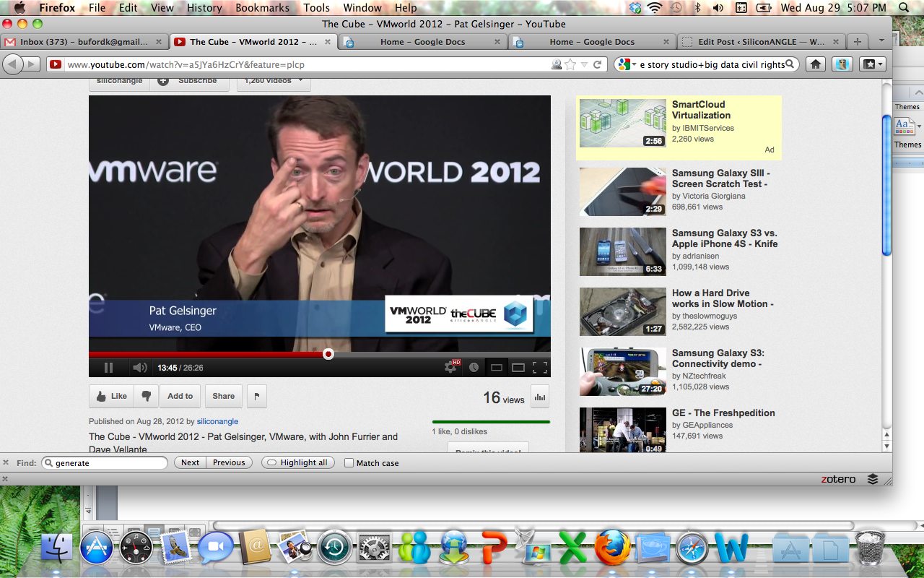
Task: Select first Home - Google Docs tab
Action: coord(423,42)
